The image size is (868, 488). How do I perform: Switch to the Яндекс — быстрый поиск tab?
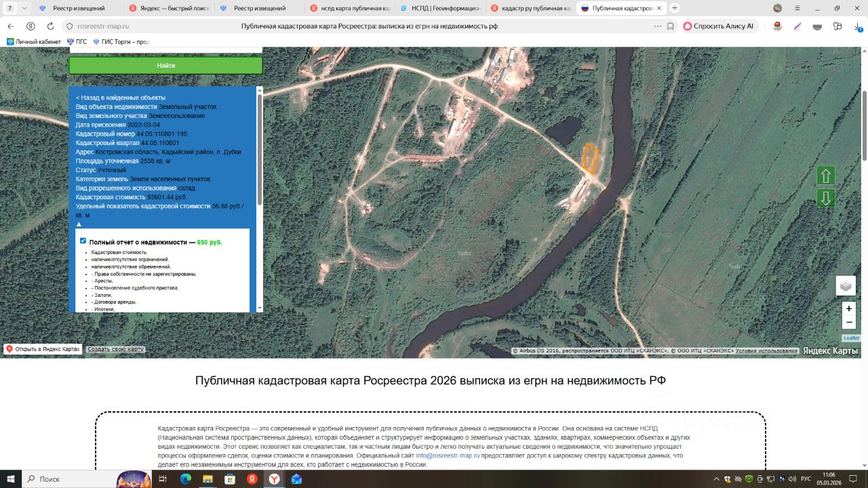(168, 8)
